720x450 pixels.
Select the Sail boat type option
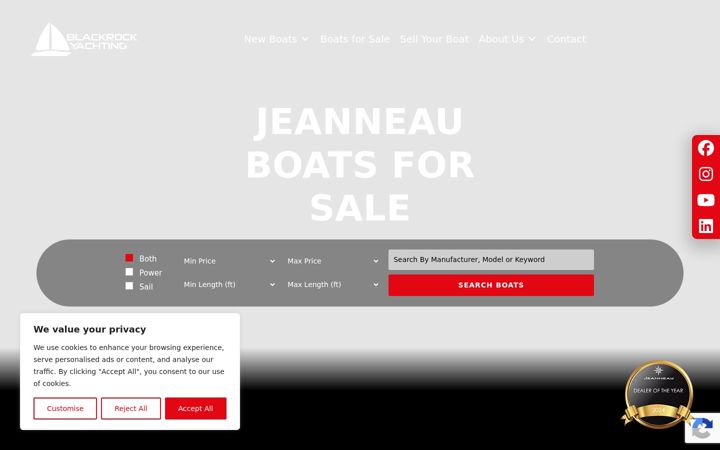pos(129,286)
